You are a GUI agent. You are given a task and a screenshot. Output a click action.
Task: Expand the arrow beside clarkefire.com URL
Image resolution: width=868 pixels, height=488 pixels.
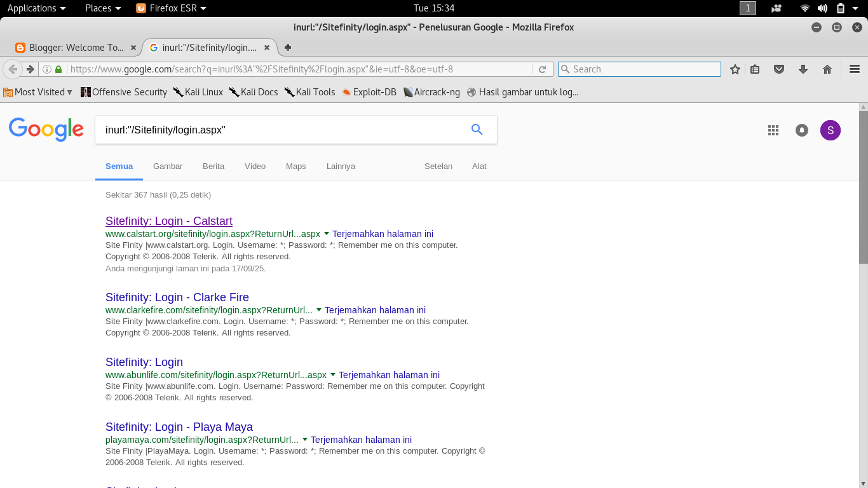coord(318,310)
